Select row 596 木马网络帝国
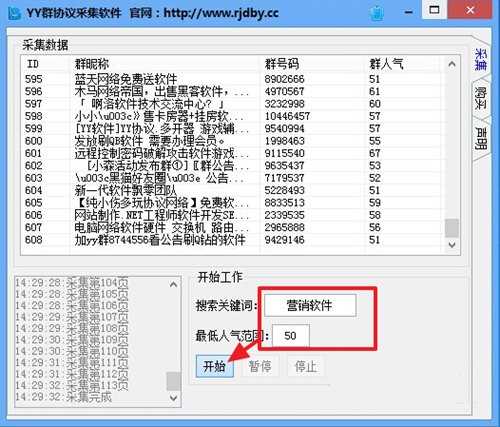The image size is (500, 427). click(x=232, y=91)
